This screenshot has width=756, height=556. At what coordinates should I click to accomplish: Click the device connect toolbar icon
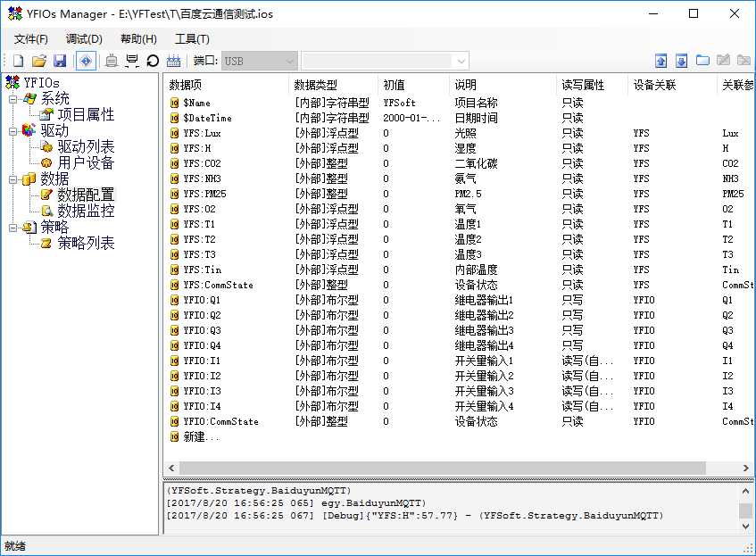click(x=112, y=61)
